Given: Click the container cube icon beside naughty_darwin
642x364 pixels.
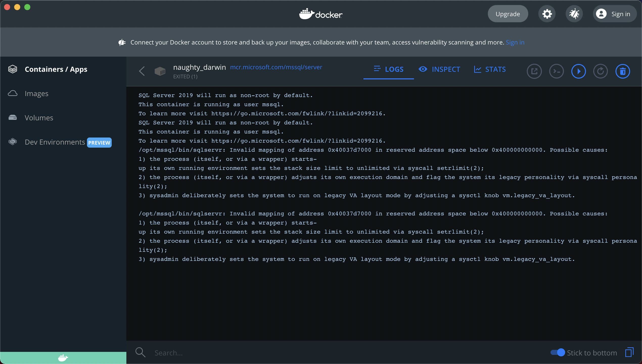Looking at the screenshot, I should click(160, 71).
